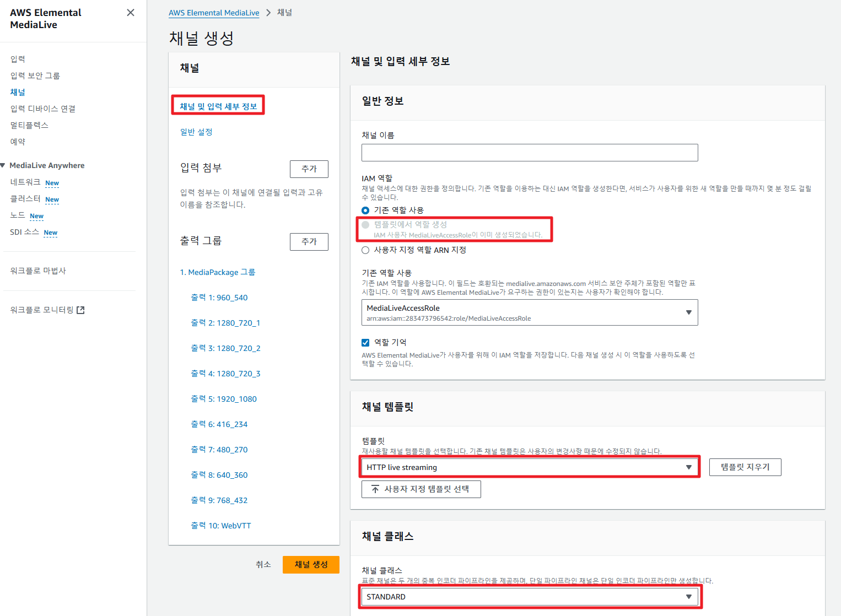Image resolution: width=841 pixels, height=616 pixels.
Task: Click 추가 button for 입력 첨부
Action: click(x=309, y=169)
